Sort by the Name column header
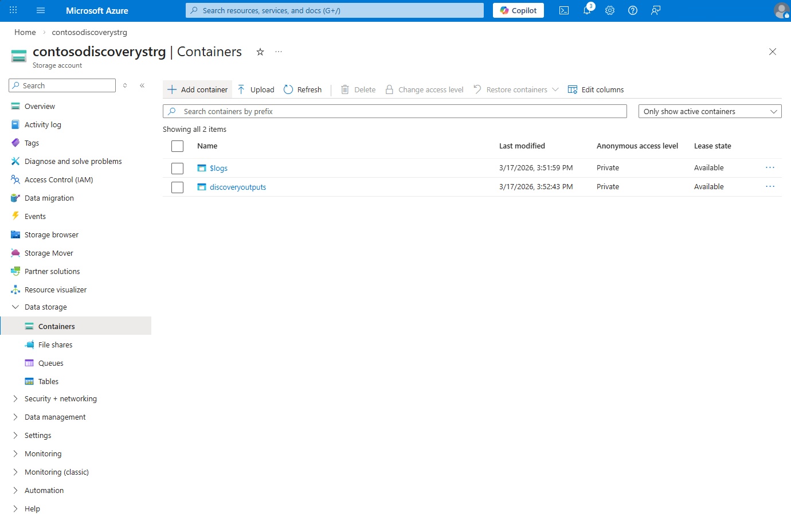This screenshot has width=791, height=532. [207, 146]
